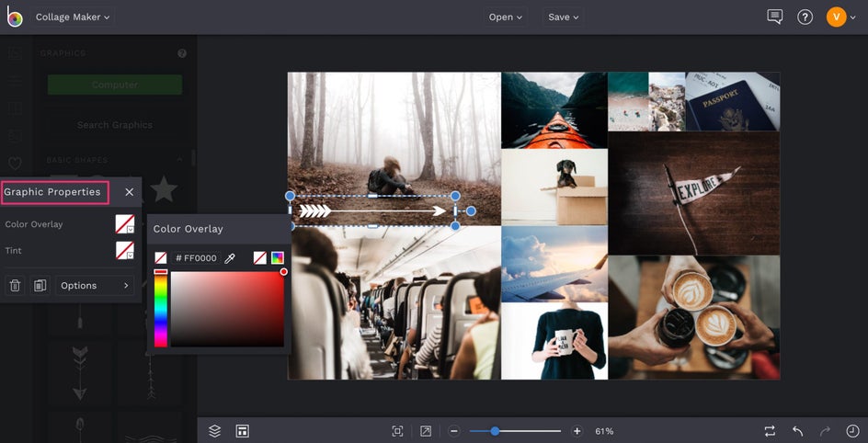Viewport: 868px width, 443px height.
Task: Select the star basic shape
Action: pyautogui.click(x=164, y=189)
